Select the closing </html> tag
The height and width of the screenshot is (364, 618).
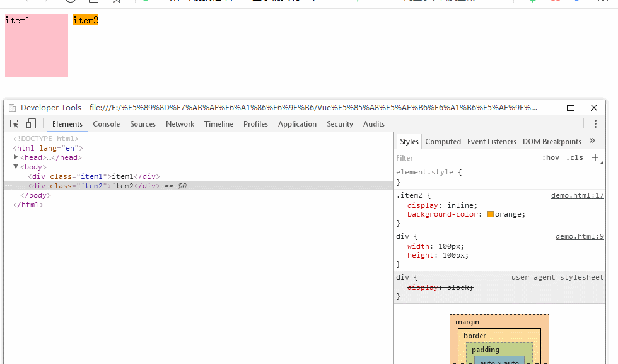click(x=28, y=205)
